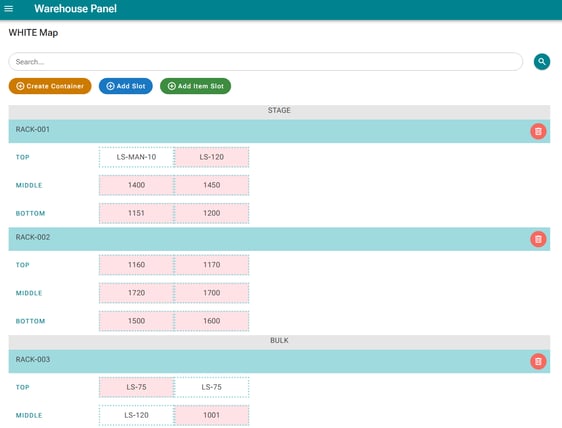Click the RACK-003 header label

tap(33, 360)
